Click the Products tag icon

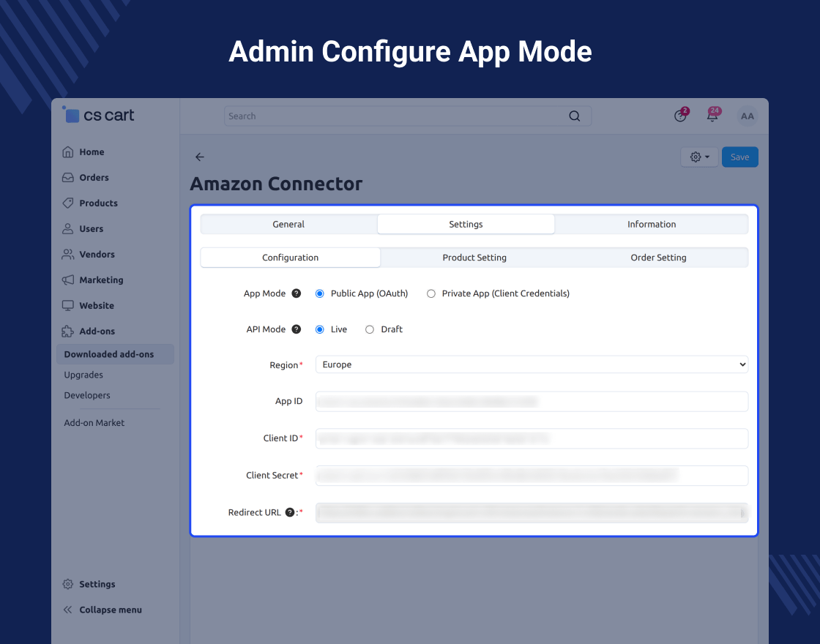(x=68, y=203)
